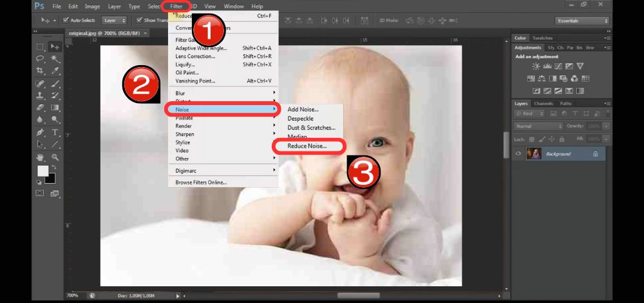This screenshot has height=303, width=644.
Task: Select the Magic Wand tool
Action: click(55, 59)
